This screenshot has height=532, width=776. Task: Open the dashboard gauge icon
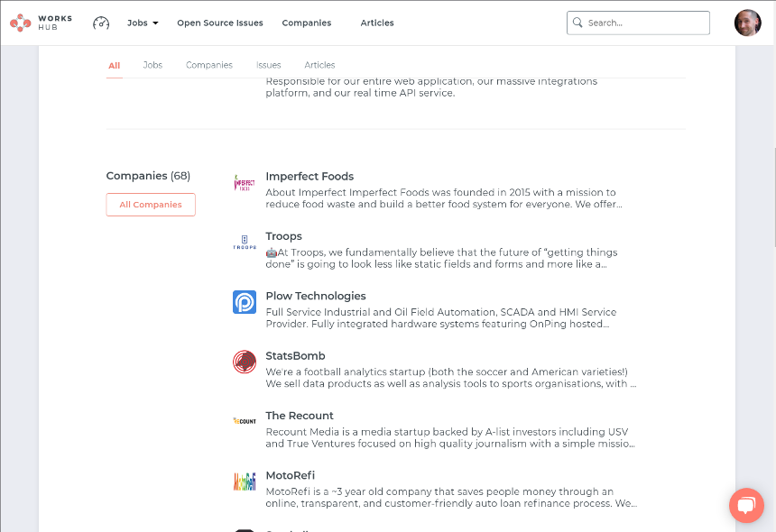[x=101, y=23]
